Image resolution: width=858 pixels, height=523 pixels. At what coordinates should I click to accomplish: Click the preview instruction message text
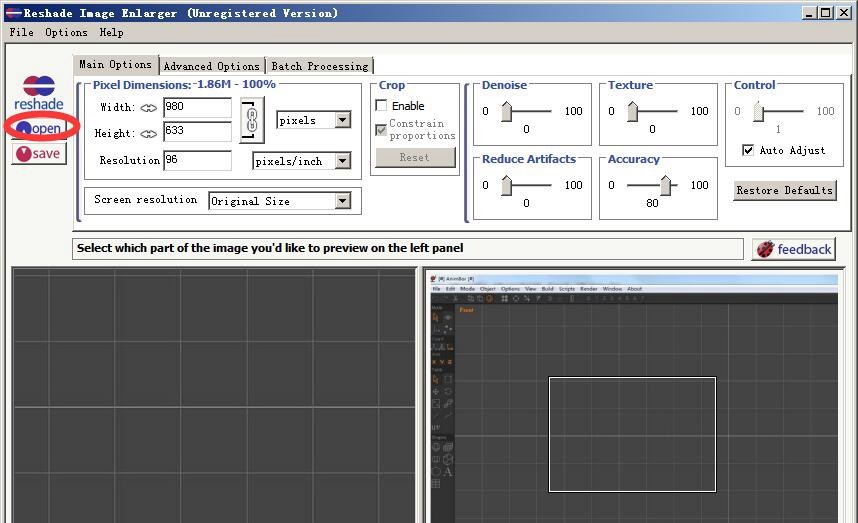(x=270, y=248)
